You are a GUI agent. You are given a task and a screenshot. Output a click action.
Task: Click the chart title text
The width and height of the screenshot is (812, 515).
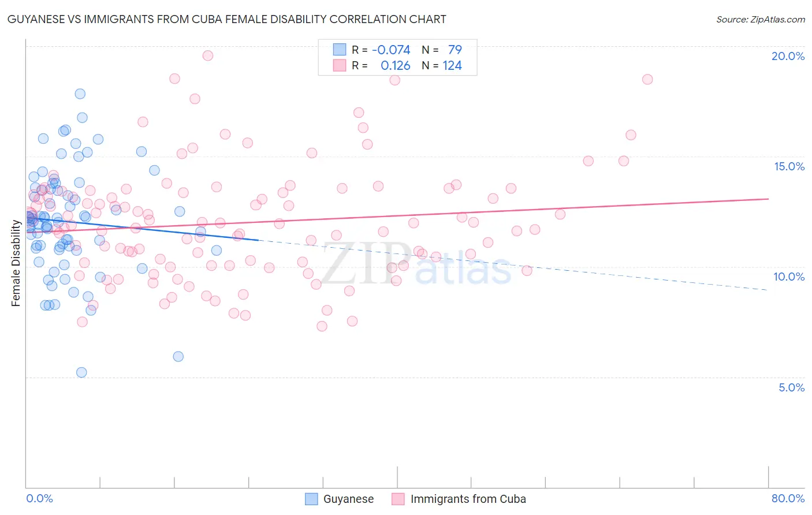[226, 19]
